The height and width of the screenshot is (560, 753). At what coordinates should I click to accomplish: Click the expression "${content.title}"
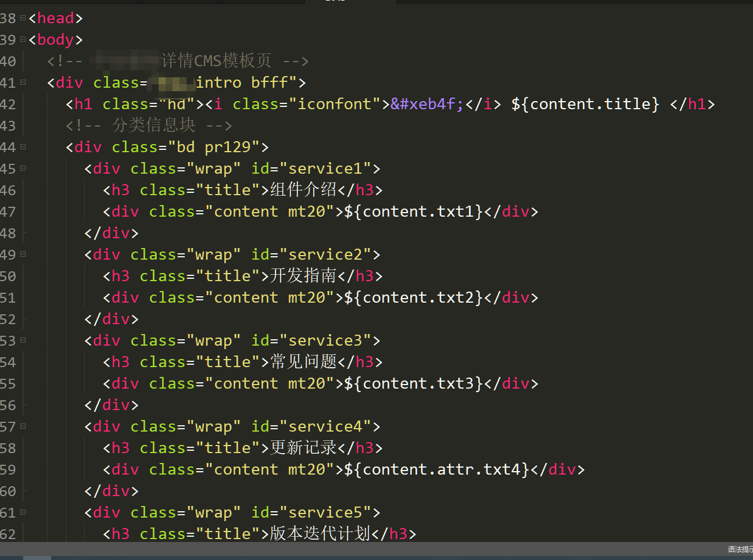coord(586,104)
